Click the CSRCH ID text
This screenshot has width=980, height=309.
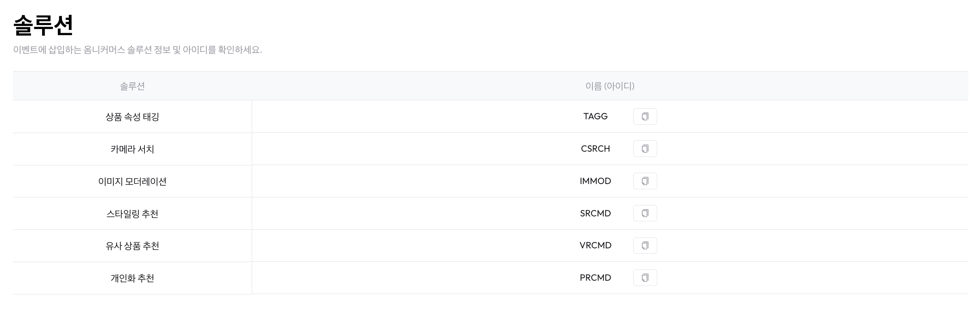coord(595,149)
